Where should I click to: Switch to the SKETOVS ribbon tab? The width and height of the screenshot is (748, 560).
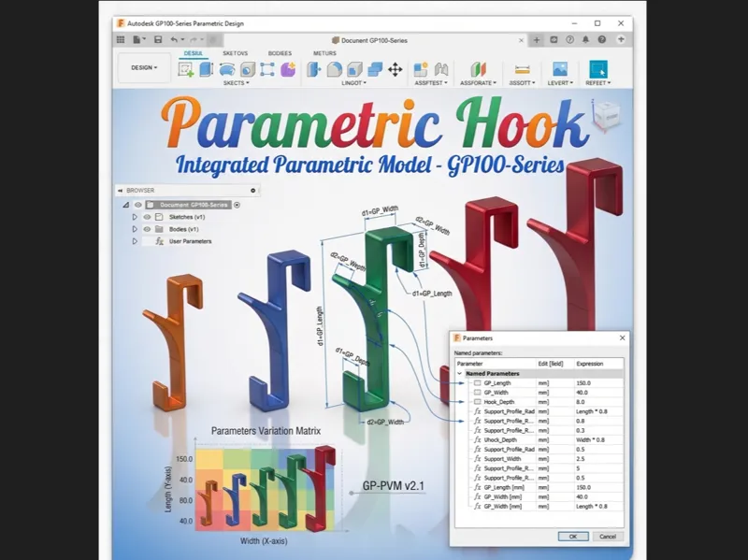(236, 53)
